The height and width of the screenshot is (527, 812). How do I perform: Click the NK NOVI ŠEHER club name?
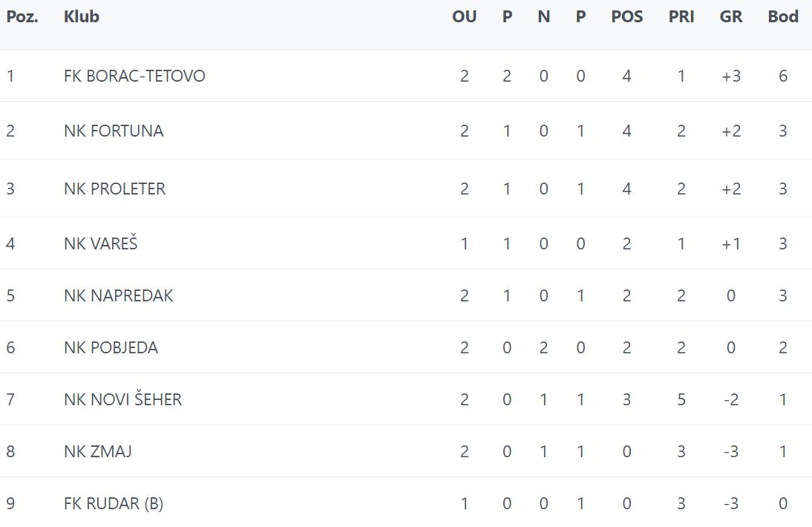click(122, 399)
